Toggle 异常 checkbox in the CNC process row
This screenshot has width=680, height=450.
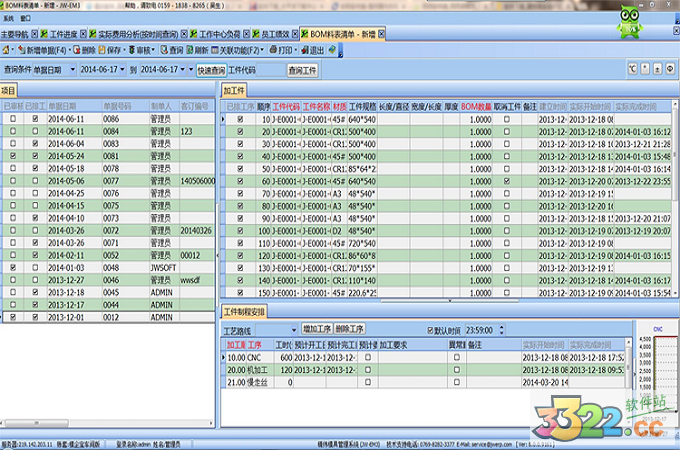(457, 357)
